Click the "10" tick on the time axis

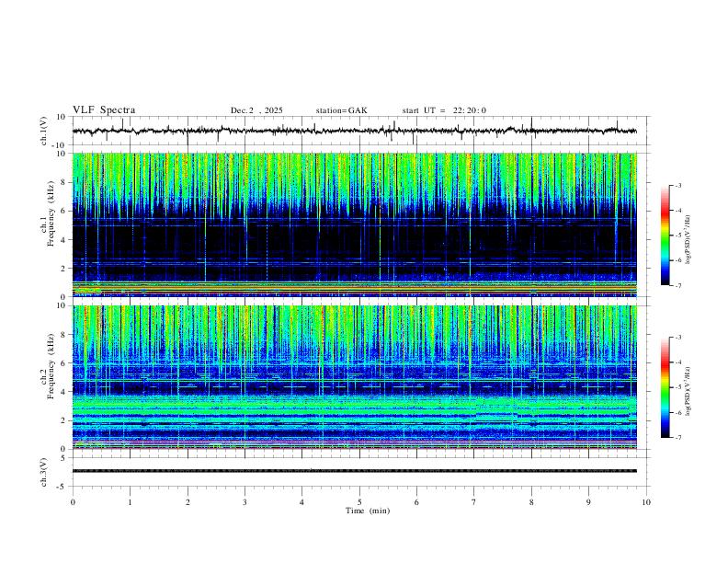[646, 502]
